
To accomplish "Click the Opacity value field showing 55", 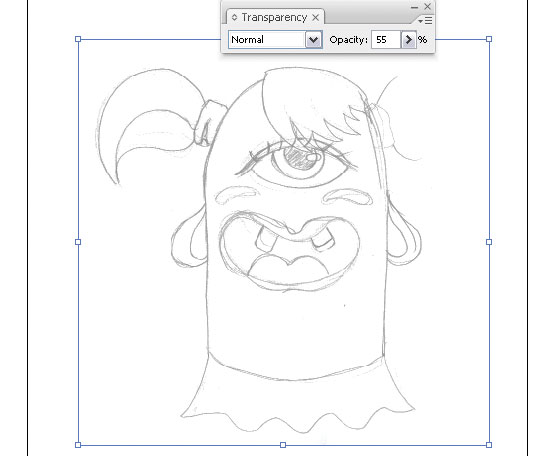I will (386, 40).
